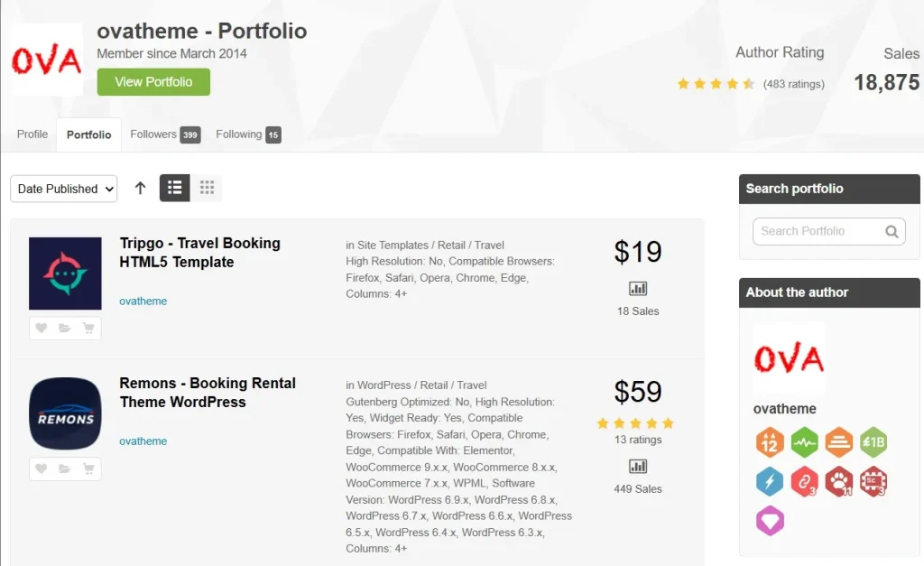Click the green 1B milestone badge

tap(873, 442)
